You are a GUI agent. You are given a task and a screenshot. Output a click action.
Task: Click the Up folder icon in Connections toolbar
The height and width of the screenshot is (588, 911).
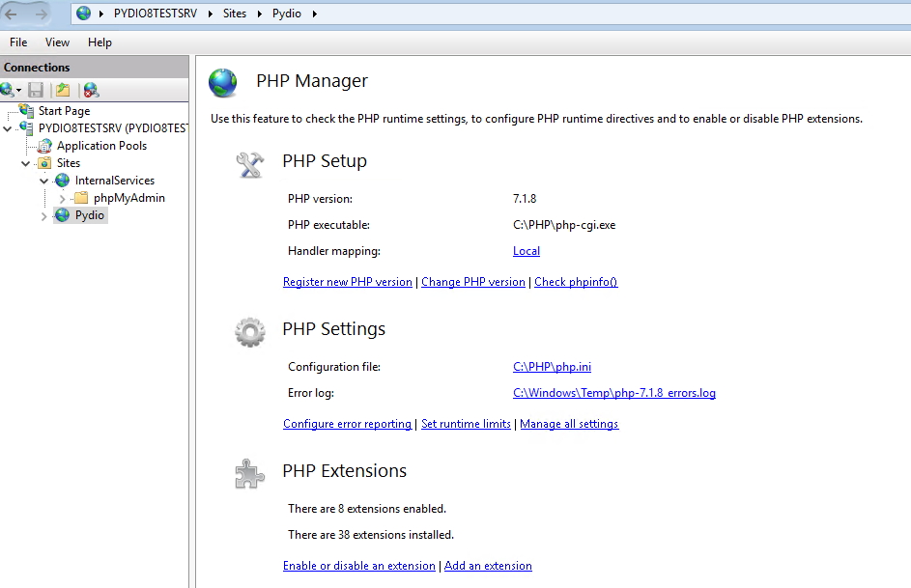pyautogui.click(x=63, y=90)
